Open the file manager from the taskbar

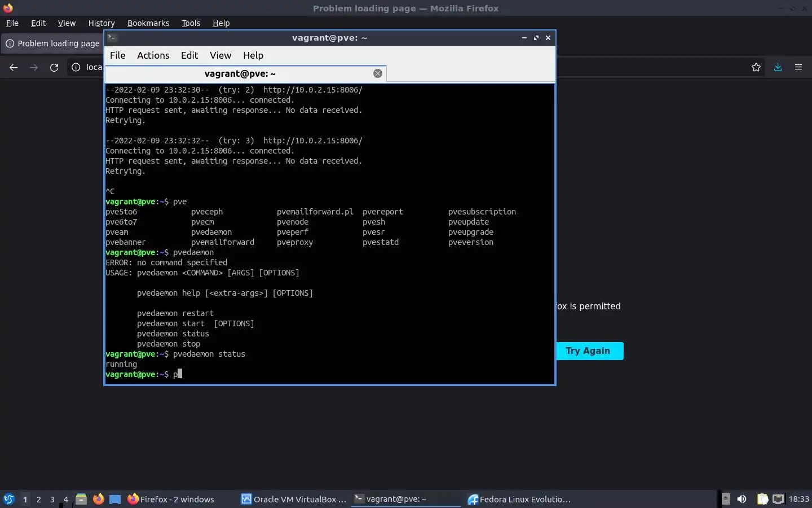click(81, 499)
